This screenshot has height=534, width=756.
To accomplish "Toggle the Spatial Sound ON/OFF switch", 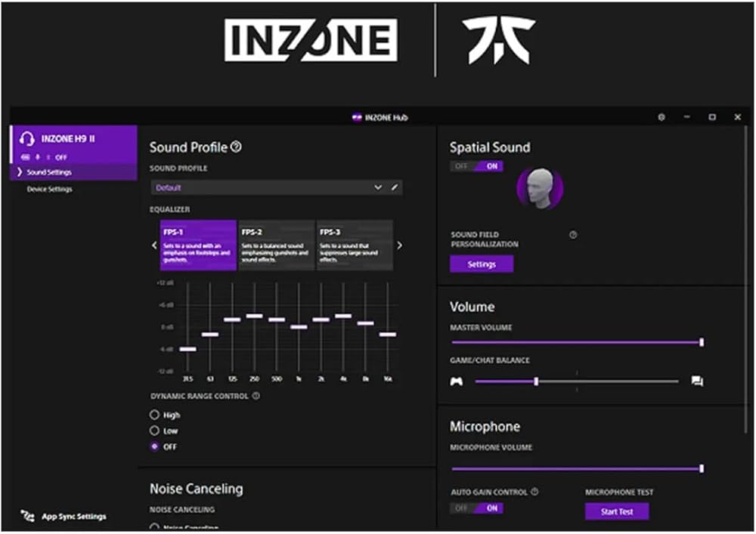I will (x=477, y=166).
